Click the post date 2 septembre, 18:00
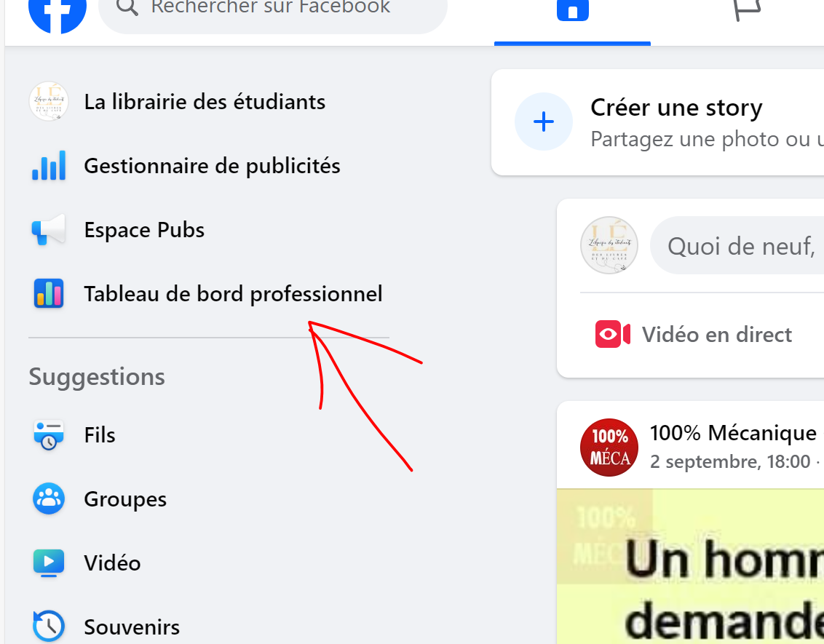Viewport: 824px width, 644px height. [730, 462]
